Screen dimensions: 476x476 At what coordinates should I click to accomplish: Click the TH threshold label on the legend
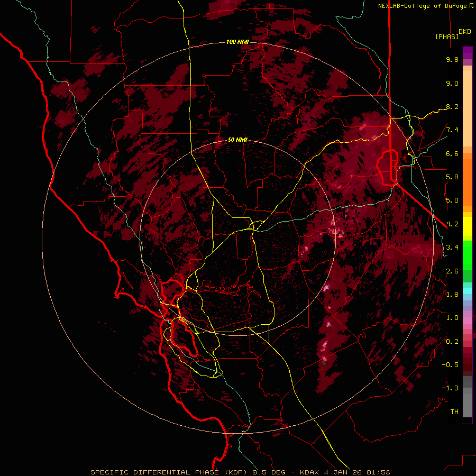pos(454,411)
